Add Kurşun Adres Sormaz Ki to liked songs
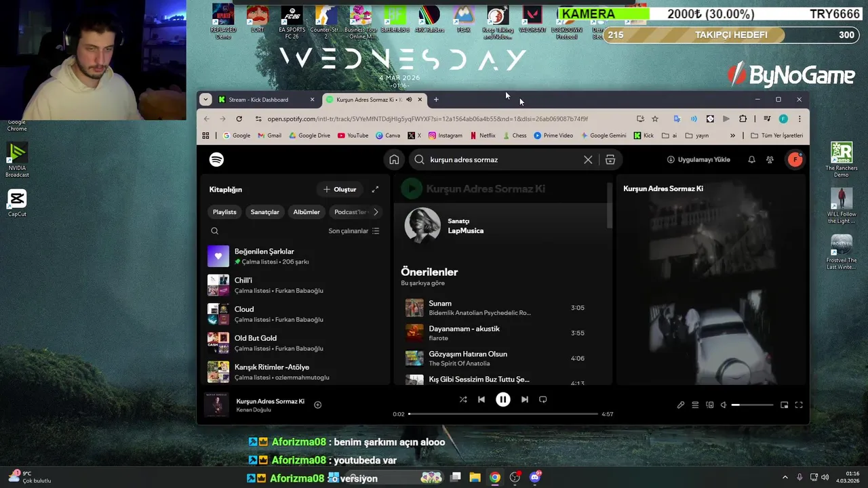 click(317, 405)
